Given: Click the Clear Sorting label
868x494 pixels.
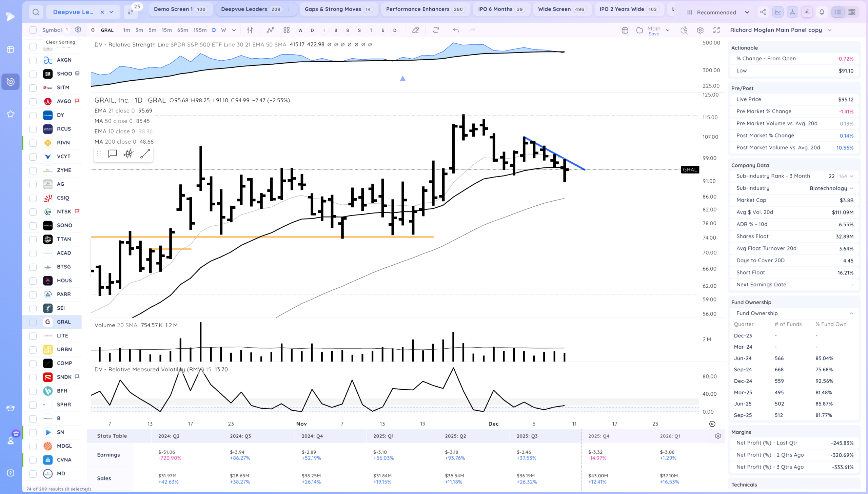Looking at the screenshot, I should point(60,42).
